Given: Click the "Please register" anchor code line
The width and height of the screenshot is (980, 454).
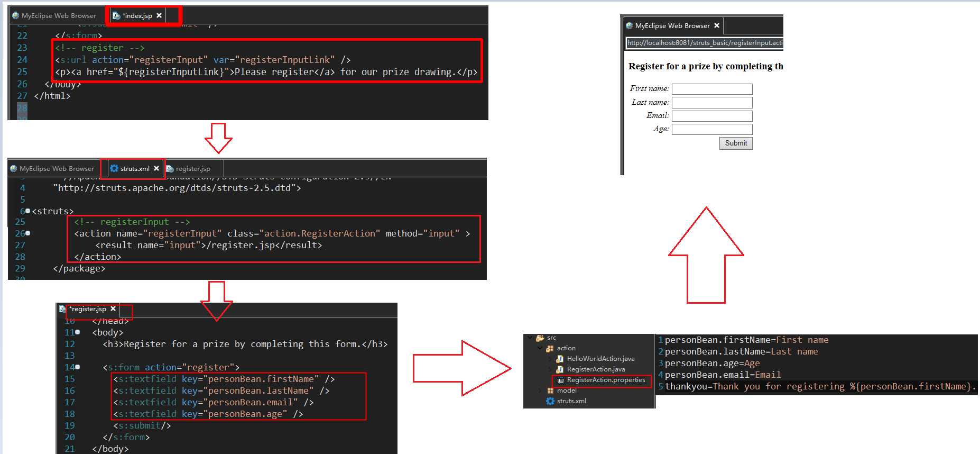Looking at the screenshot, I should coord(266,72).
